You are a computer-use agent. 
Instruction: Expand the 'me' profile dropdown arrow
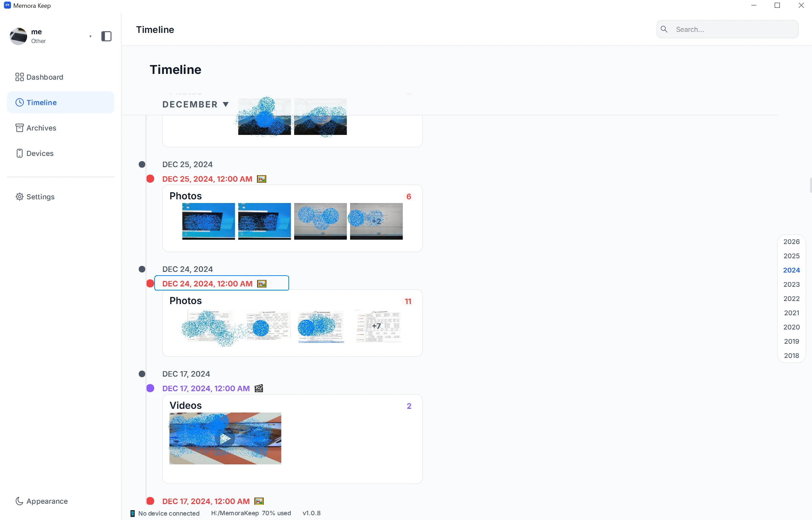[x=90, y=36]
